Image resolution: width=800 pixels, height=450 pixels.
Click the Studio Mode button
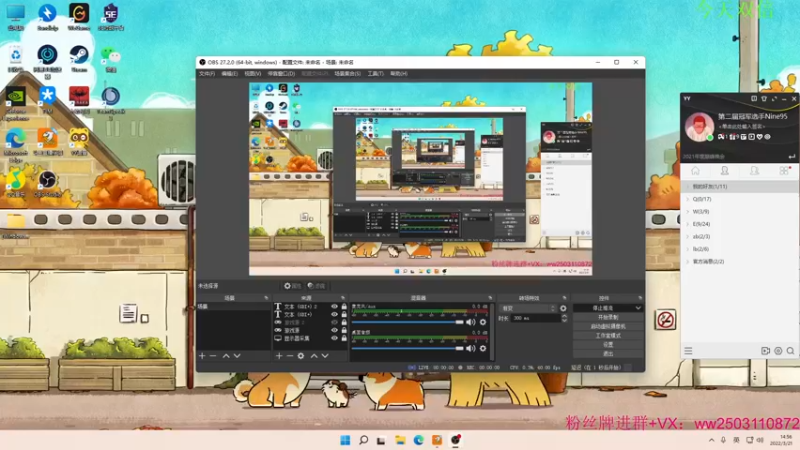(x=607, y=336)
